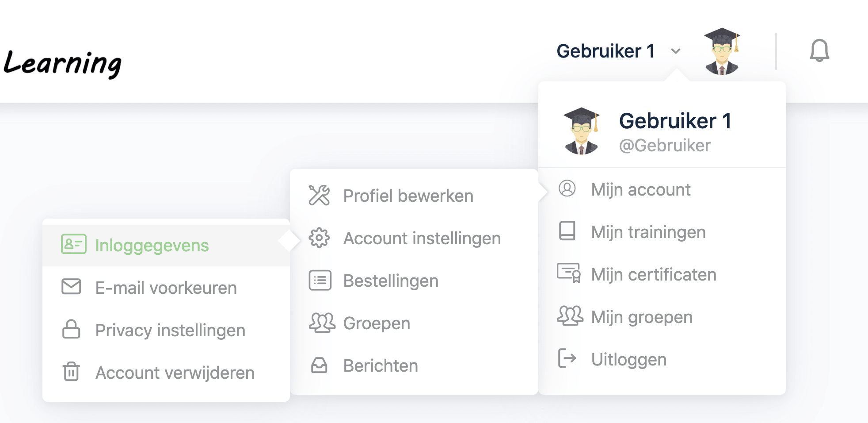Image resolution: width=868 pixels, height=423 pixels.
Task: Click the padlock icon for Privacy instellingen
Action: tap(71, 329)
